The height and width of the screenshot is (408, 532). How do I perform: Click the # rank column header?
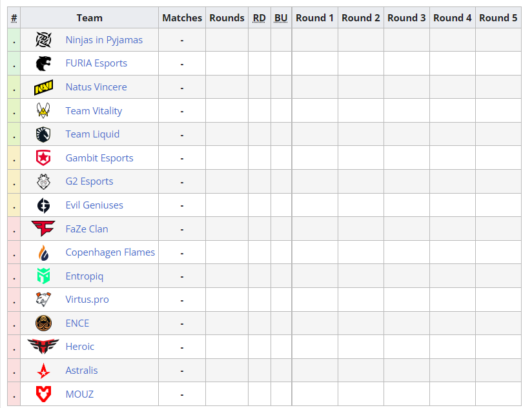(x=14, y=17)
